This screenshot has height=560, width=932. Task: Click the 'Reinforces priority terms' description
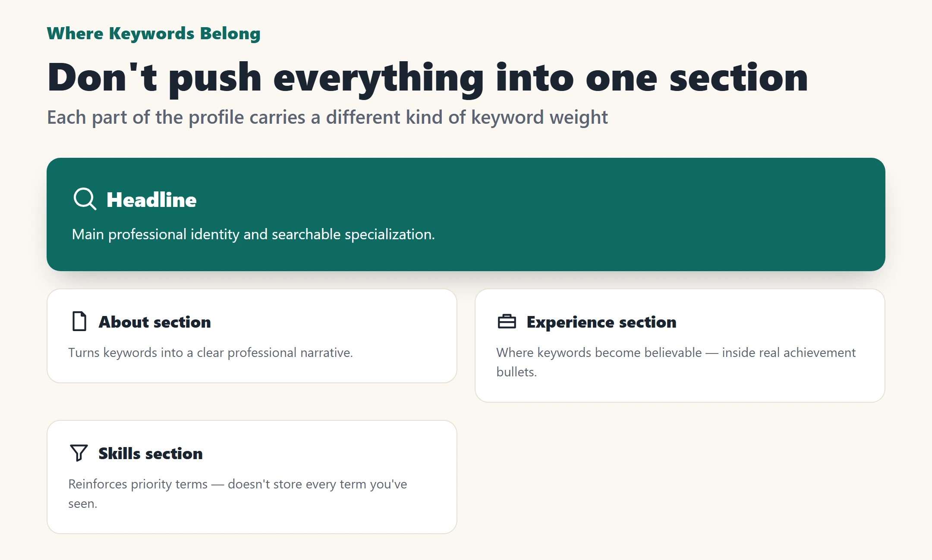[238, 494]
